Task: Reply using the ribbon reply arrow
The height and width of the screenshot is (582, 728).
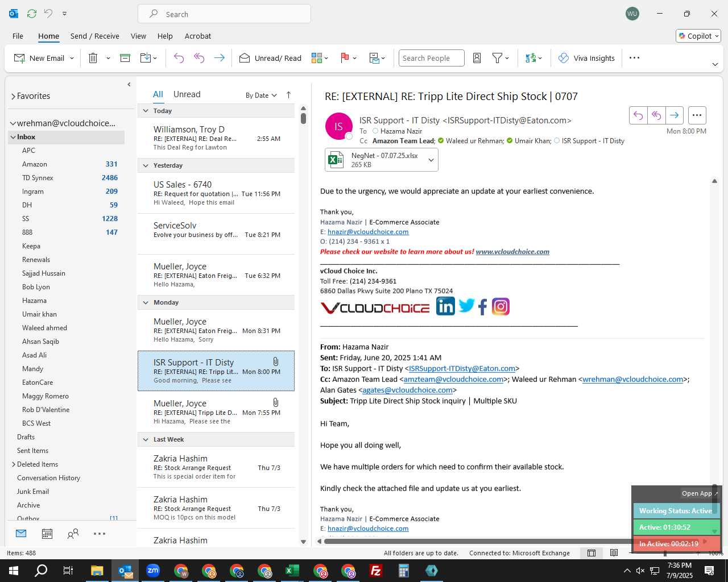Action: 179,58
